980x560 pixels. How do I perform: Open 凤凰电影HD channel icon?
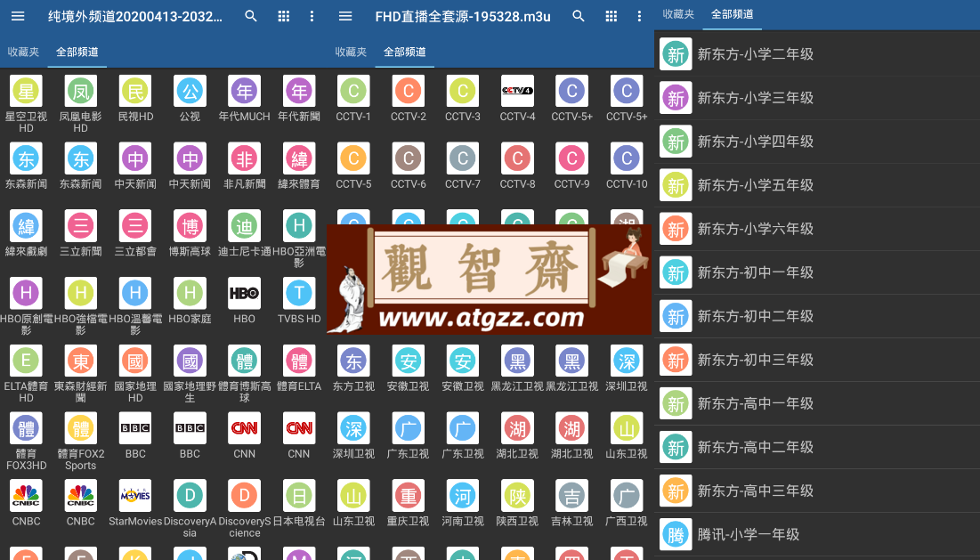81,91
